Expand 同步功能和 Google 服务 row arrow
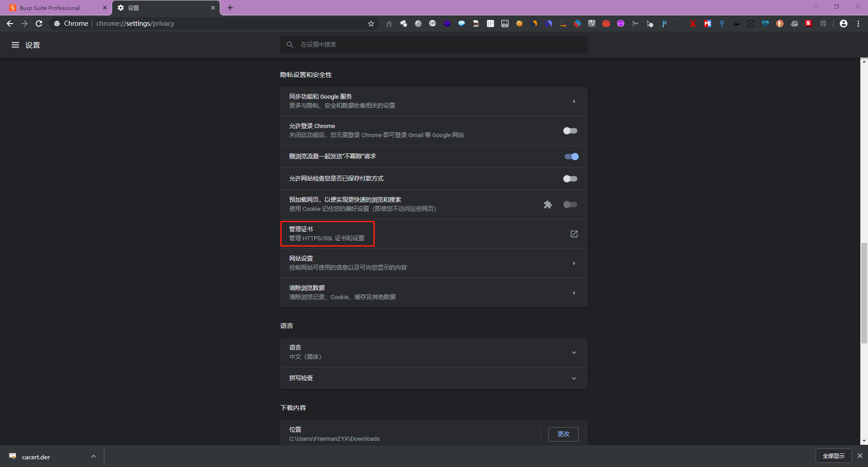Image resolution: width=868 pixels, height=467 pixels. 574,101
